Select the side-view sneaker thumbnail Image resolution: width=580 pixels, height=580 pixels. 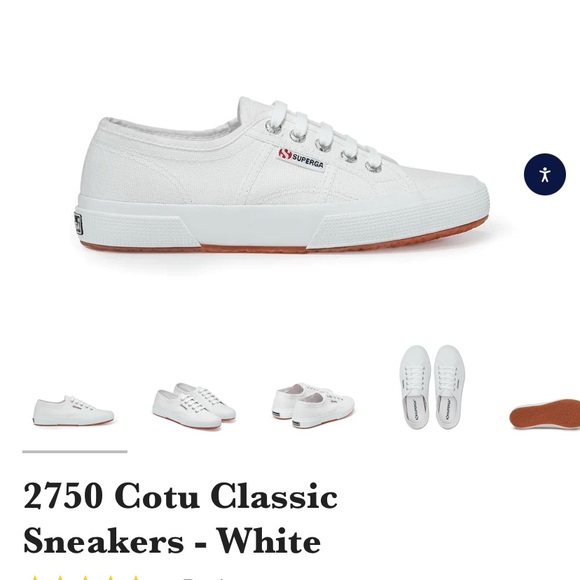coord(73,411)
